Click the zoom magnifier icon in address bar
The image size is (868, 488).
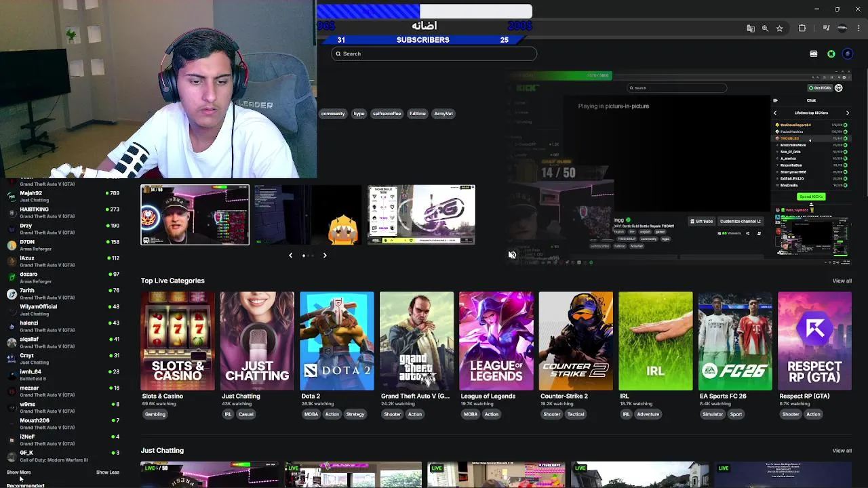[x=765, y=28]
